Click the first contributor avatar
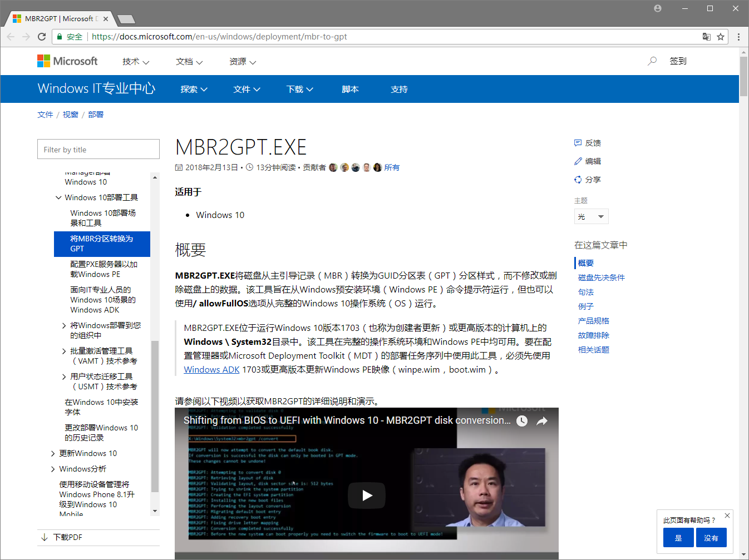Screen dimensions: 749x560 pyautogui.click(x=333, y=167)
